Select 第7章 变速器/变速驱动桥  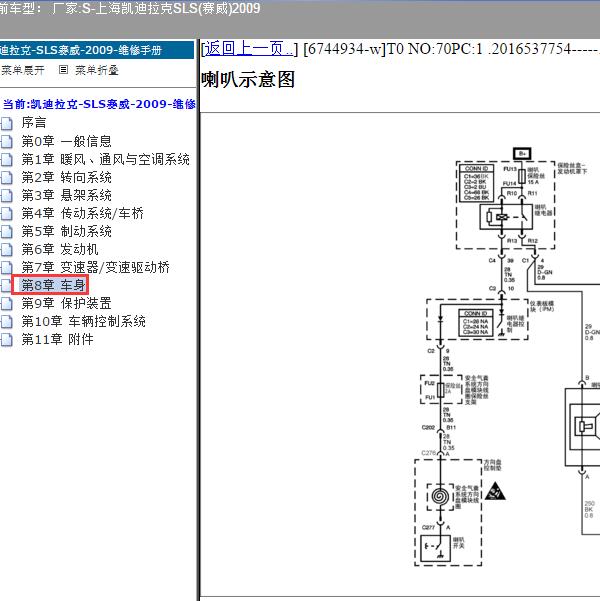click(x=95, y=267)
